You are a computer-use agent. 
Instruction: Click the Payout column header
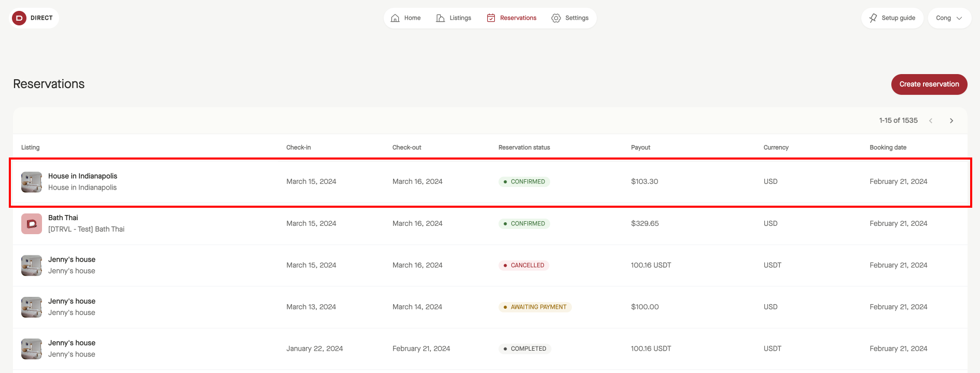(x=640, y=148)
